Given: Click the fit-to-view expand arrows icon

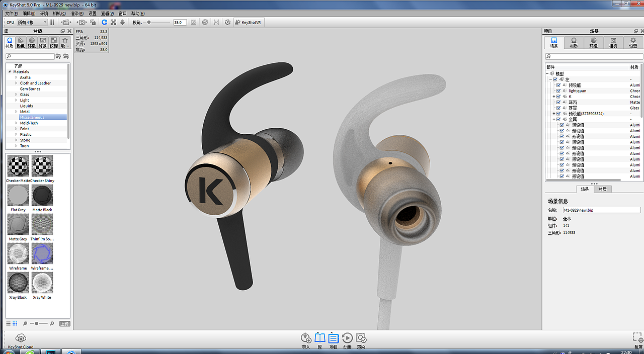Looking at the screenshot, I should pyautogui.click(x=113, y=22).
